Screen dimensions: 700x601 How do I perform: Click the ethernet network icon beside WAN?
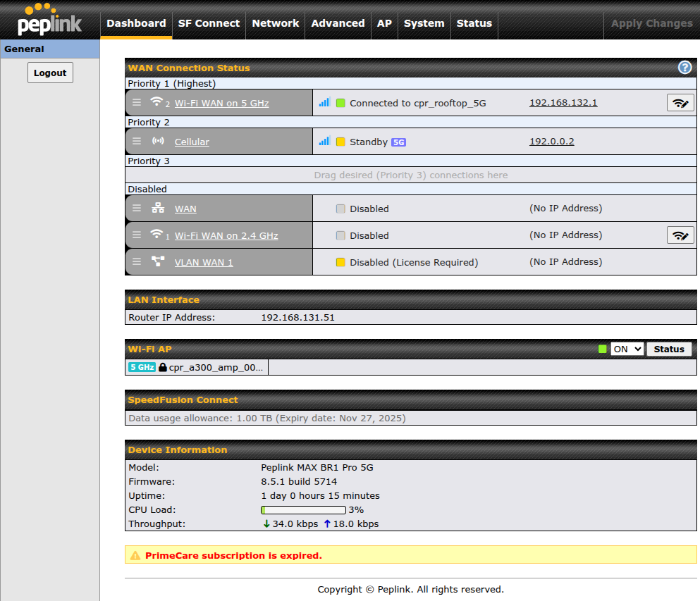pos(158,208)
